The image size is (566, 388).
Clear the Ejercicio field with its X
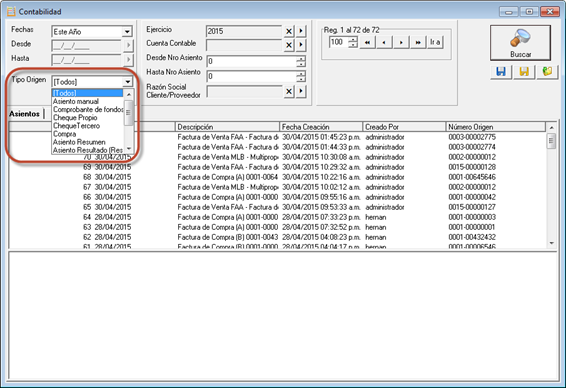(x=289, y=31)
